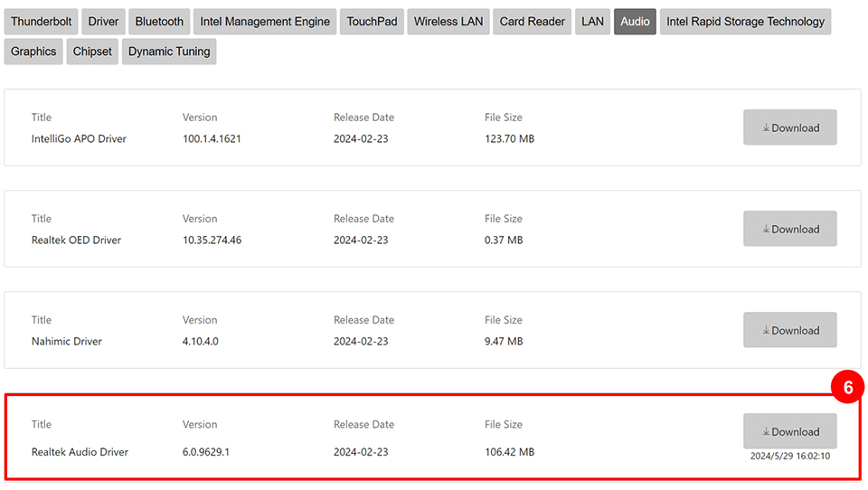Click Realtek Audio Driver release date
868x490 pixels.
361,452
